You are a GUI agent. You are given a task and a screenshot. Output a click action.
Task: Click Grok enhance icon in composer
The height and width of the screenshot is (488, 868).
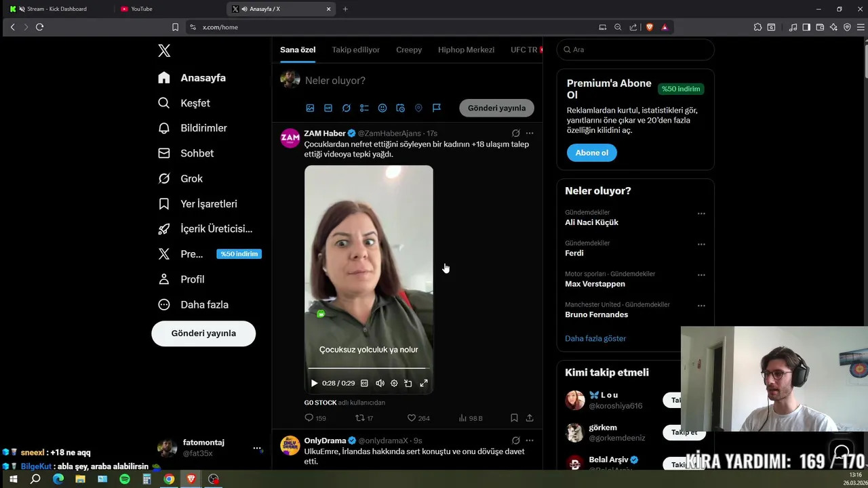(x=347, y=108)
